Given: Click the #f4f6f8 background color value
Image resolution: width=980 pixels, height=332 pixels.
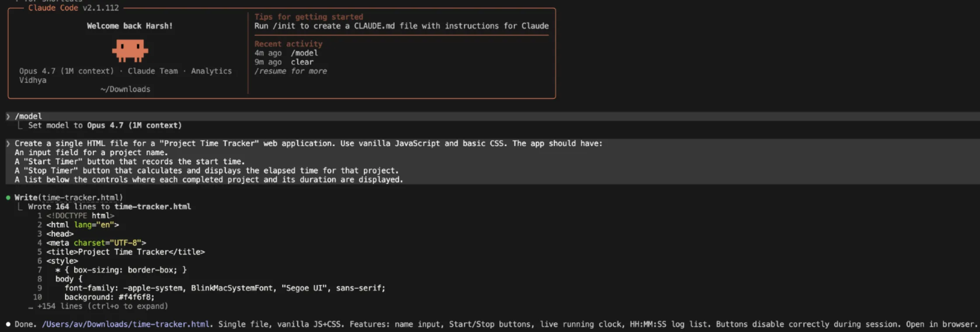Looking at the screenshot, I should [136, 297].
